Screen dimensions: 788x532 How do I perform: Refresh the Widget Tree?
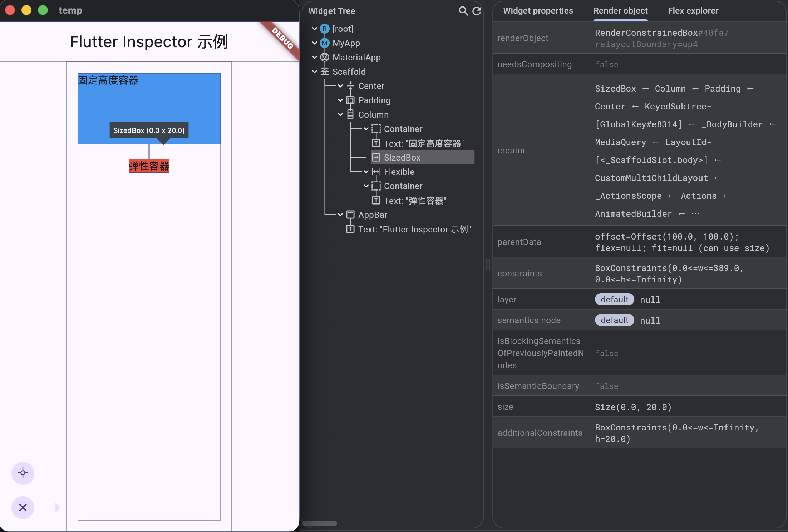[477, 11]
